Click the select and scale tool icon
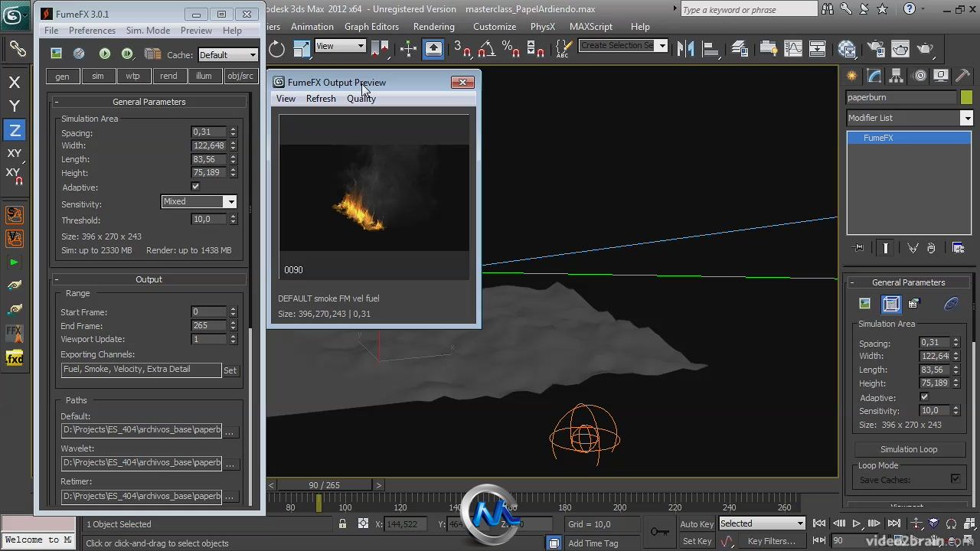 [x=302, y=49]
